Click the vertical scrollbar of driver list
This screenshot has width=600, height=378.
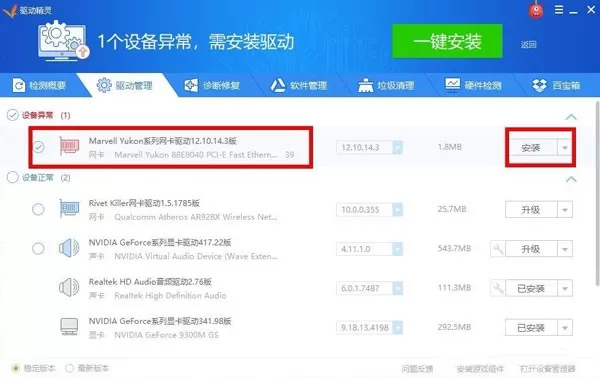click(597, 193)
